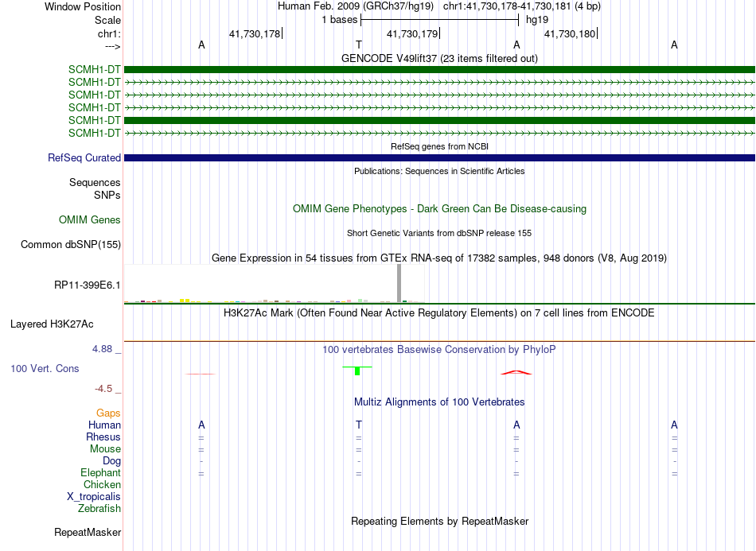
Task: Open the Publications: Sequences in Scientific Articles title
Action: pyautogui.click(x=439, y=171)
